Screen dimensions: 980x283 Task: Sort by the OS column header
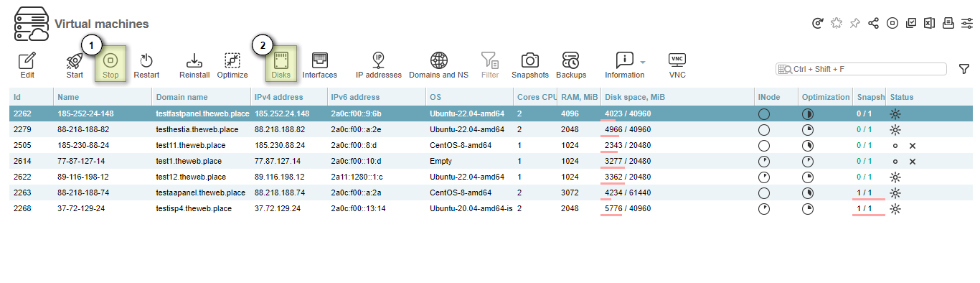[468, 97]
